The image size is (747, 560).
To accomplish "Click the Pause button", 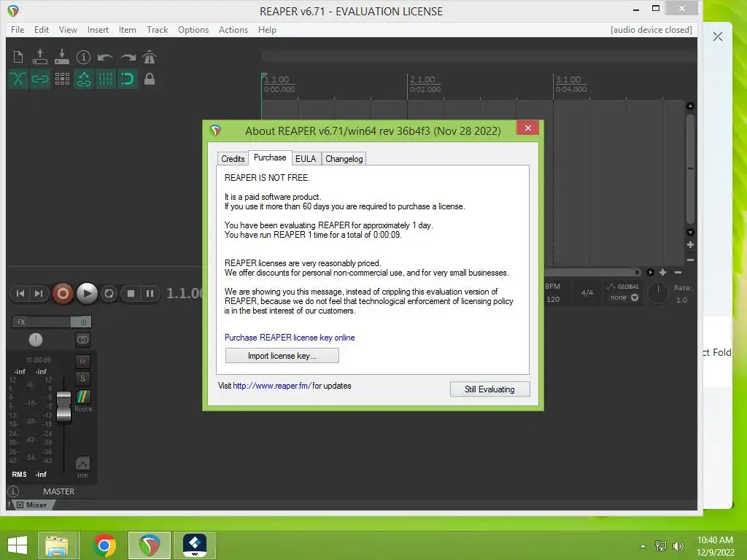I will point(150,294).
